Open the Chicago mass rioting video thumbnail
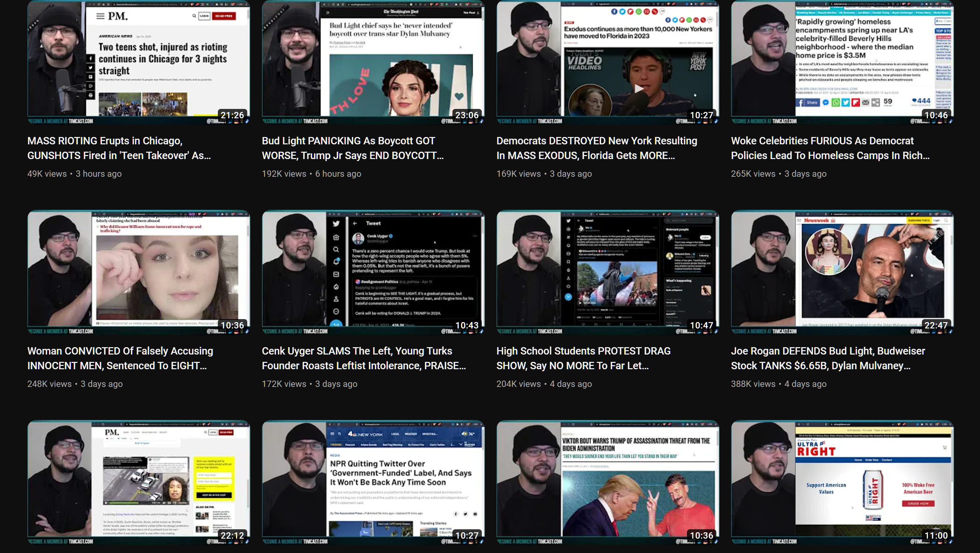This screenshot has height=553, width=980. [138, 62]
